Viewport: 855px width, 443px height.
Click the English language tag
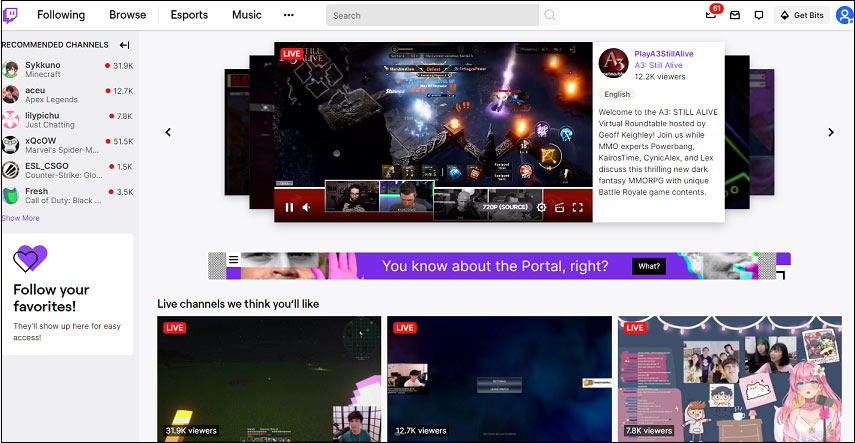(617, 94)
